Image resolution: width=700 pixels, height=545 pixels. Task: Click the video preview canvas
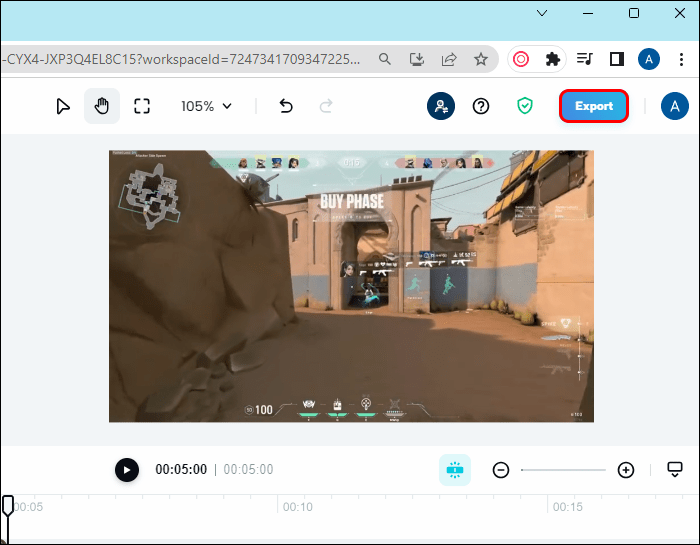[x=351, y=286]
